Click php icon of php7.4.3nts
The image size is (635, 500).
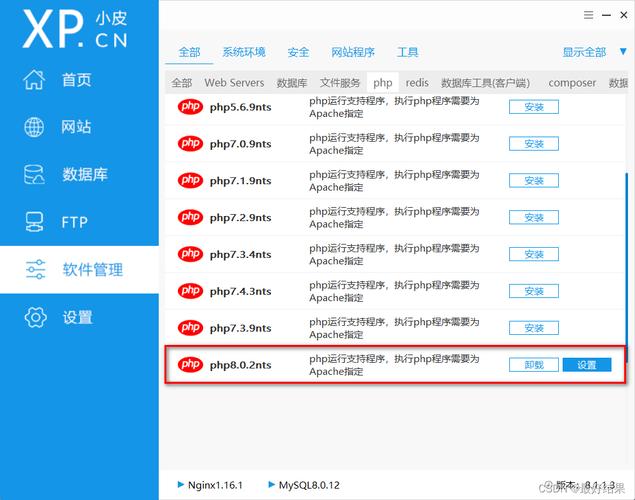(190, 291)
